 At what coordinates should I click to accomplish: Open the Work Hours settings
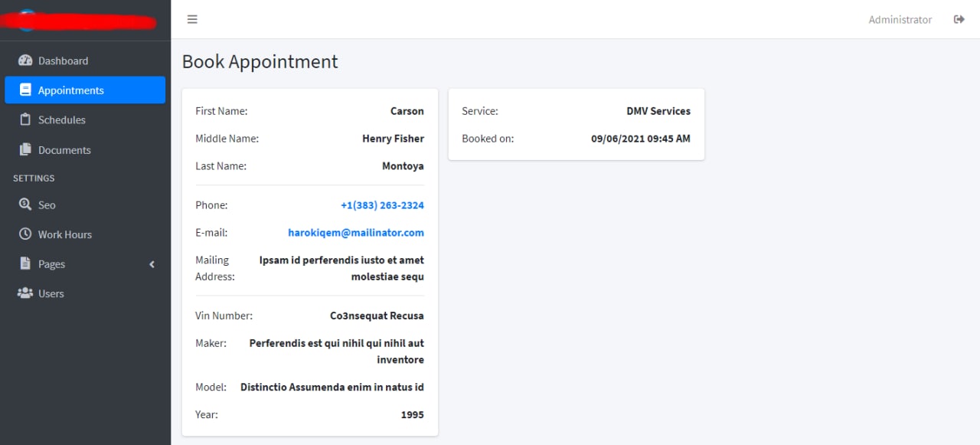[x=85, y=234]
